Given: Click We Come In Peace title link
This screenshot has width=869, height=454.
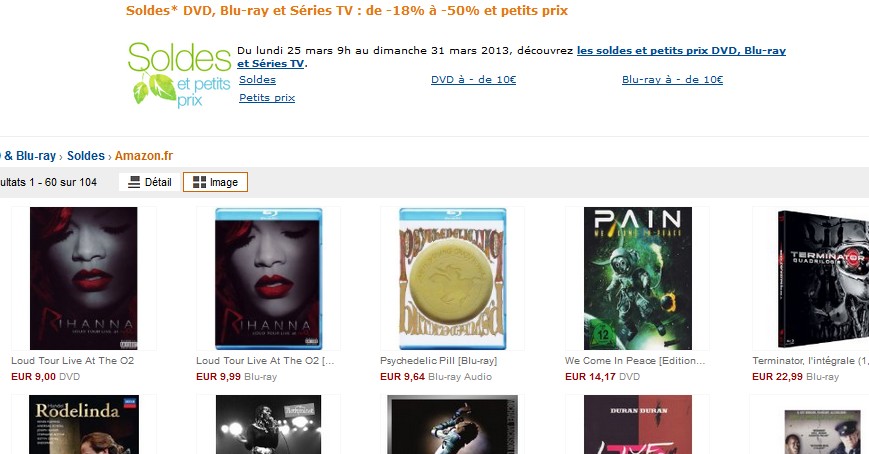Looking at the screenshot, I should [635, 360].
